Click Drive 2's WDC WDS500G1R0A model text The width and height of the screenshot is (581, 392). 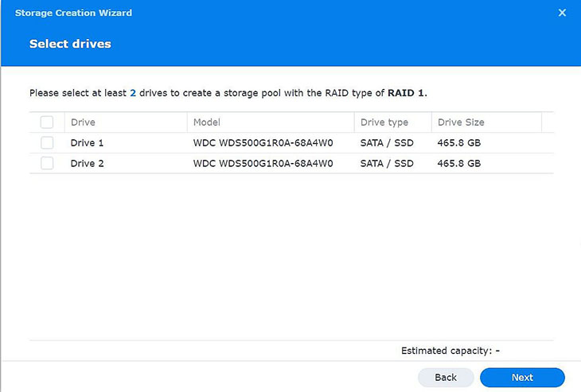pyautogui.click(x=263, y=163)
